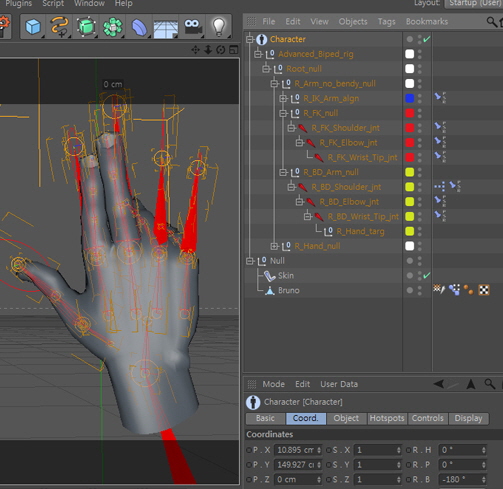Open the Script menu

[53, 3]
